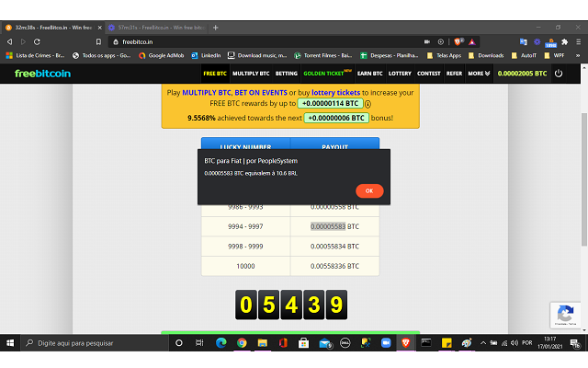Click Windows search box 'Digite aqui para pesquisar'
The height and width of the screenshot is (368, 588).
click(96, 343)
